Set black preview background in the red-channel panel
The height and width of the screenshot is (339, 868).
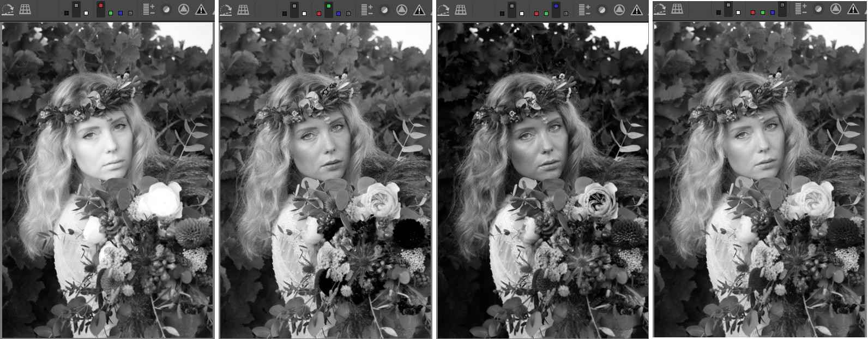pos(67,13)
